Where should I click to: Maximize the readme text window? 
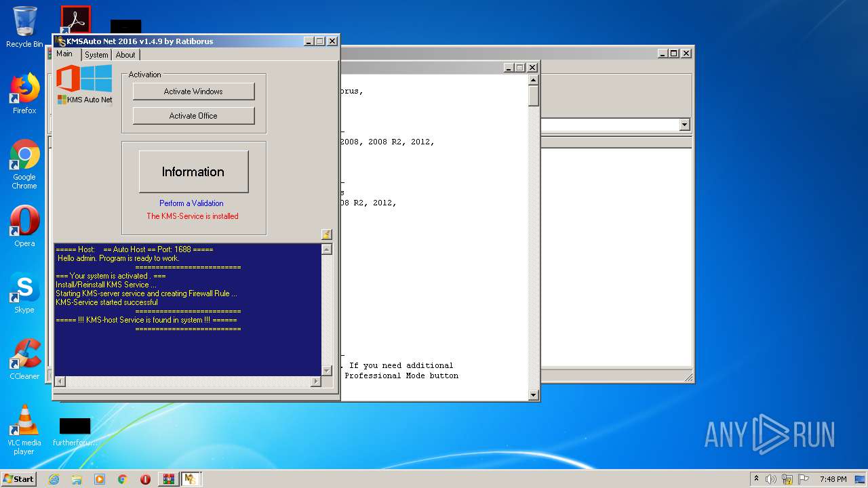pos(520,68)
